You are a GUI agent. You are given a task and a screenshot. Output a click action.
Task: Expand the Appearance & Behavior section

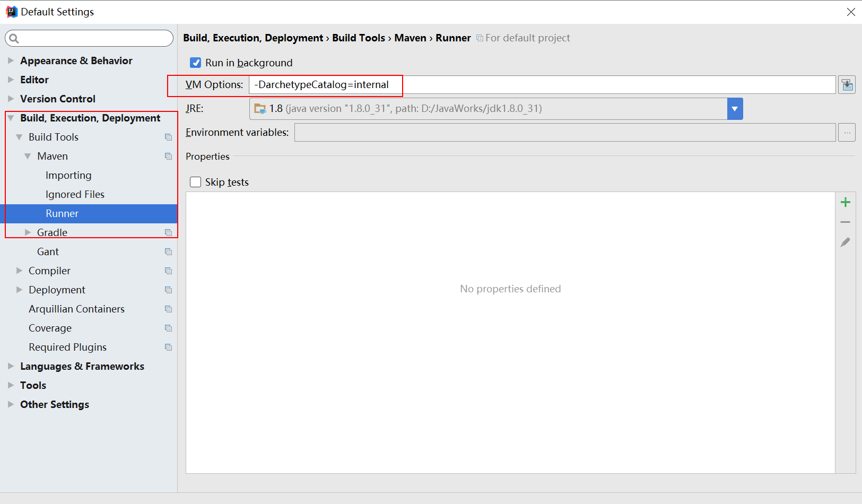[11, 60]
